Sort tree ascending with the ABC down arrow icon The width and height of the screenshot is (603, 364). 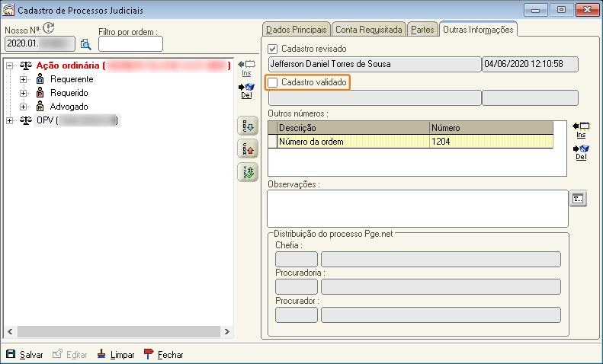coord(248,126)
